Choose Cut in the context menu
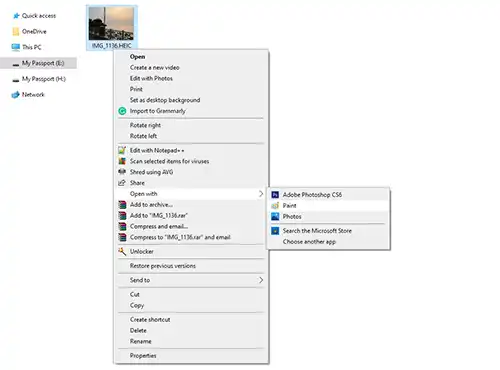The width and height of the screenshot is (500, 370). pyautogui.click(x=191, y=294)
